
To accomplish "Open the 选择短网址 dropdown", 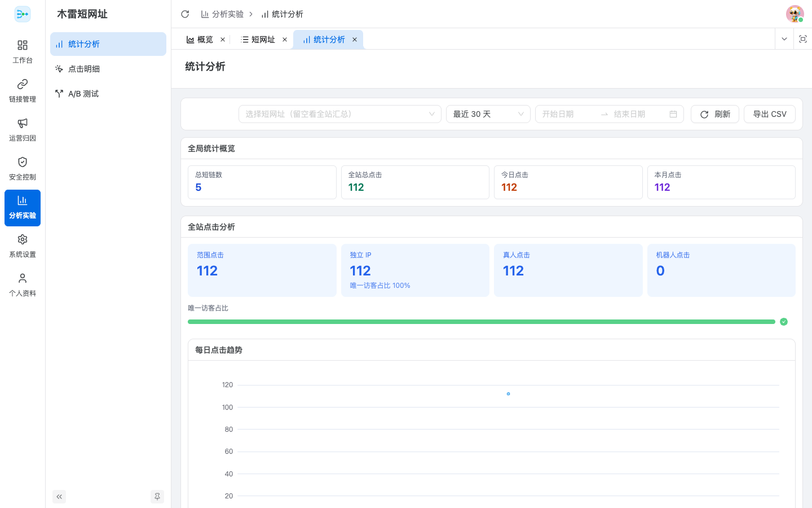I will 340,114.
